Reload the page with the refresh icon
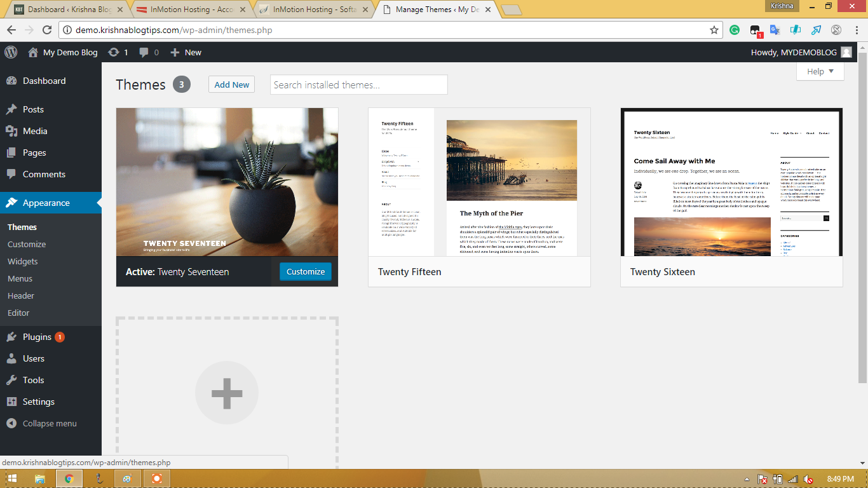Viewport: 868px width, 488px height. [47, 30]
